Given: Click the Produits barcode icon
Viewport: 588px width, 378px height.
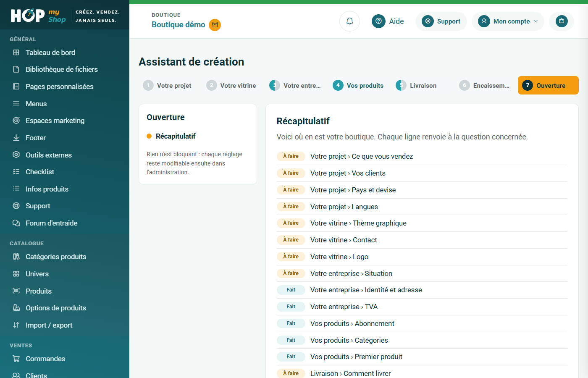Looking at the screenshot, I should click(16, 291).
